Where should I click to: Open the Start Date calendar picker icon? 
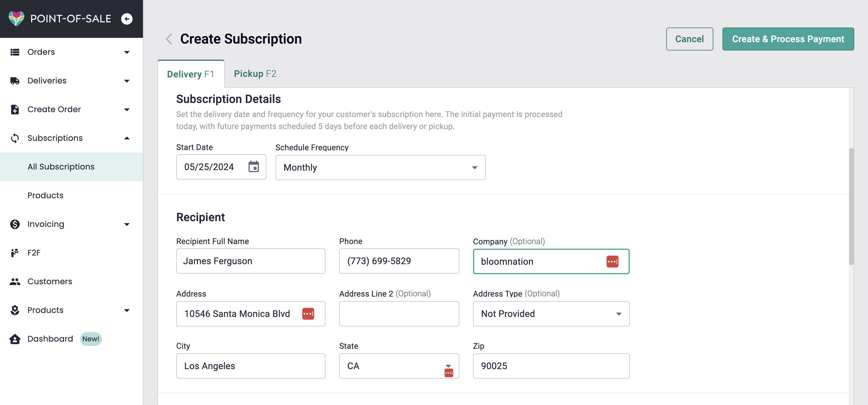[x=254, y=167]
